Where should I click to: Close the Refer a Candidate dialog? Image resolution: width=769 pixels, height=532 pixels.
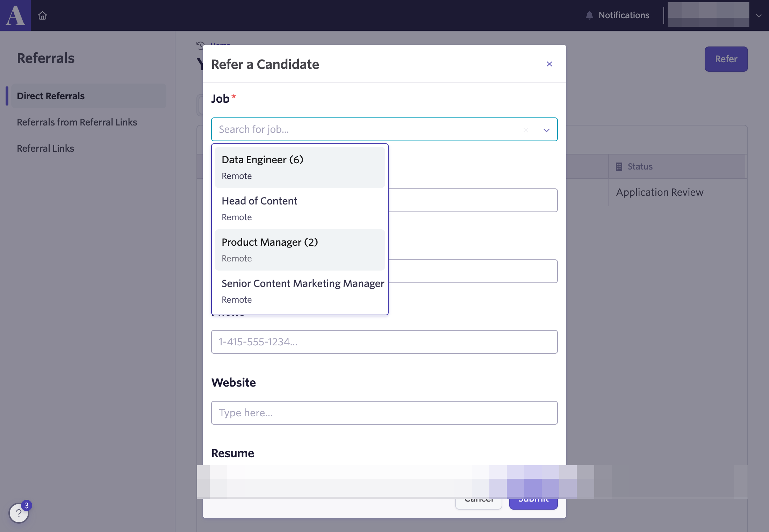click(549, 64)
